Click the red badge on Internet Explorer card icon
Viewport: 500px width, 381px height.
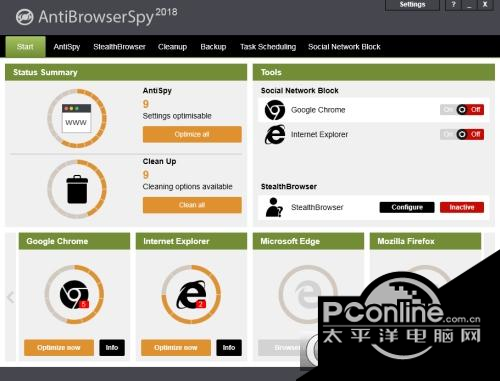(201, 304)
